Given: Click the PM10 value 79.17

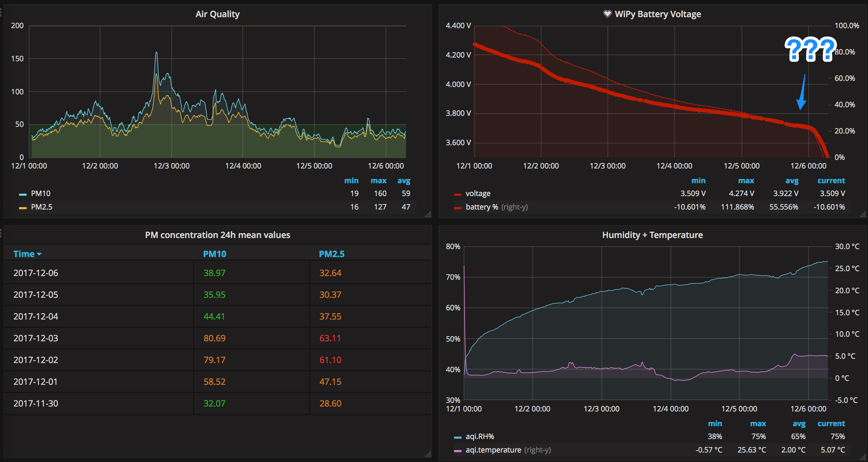Looking at the screenshot, I should [x=214, y=360].
